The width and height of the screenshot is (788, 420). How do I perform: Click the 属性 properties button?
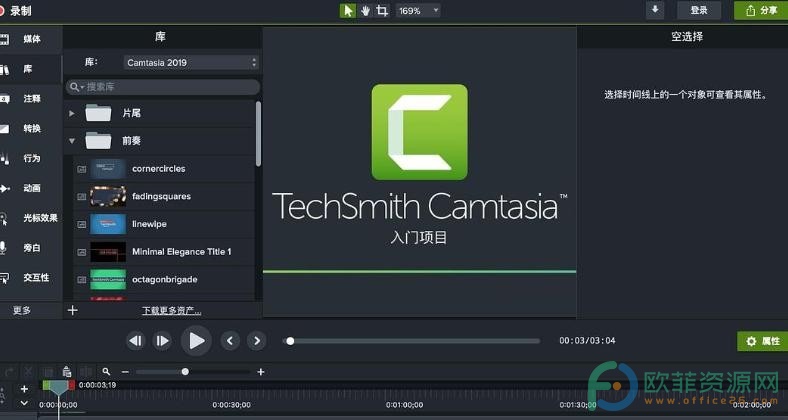(x=762, y=341)
